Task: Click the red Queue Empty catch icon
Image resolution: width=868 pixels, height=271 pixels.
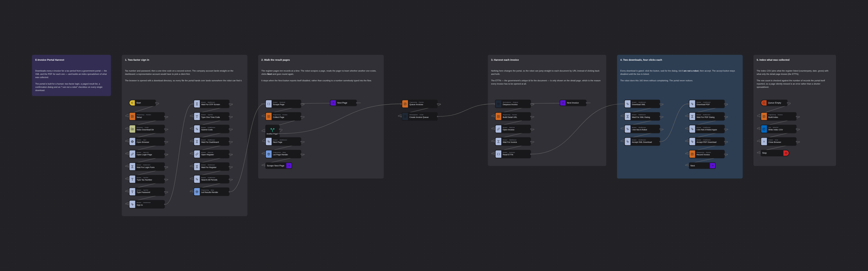Action: tap(764, 103)
